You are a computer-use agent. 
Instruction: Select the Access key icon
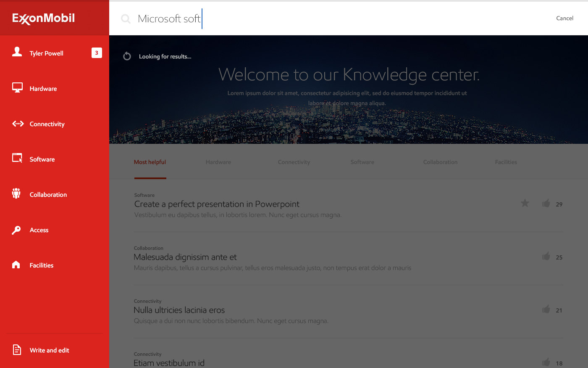click(x=16, y=230)
